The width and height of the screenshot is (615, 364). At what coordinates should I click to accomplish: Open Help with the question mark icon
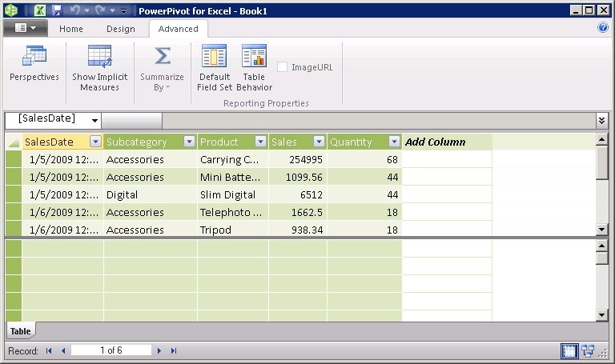pyautogui.click(x=602, y=27)
